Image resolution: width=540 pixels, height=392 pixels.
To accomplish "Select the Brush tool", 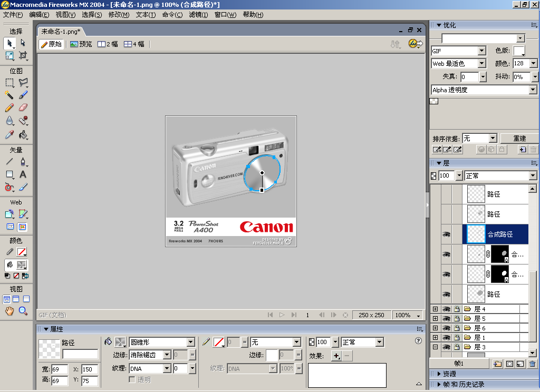I will pyautogui.click(x=23, y=95).
